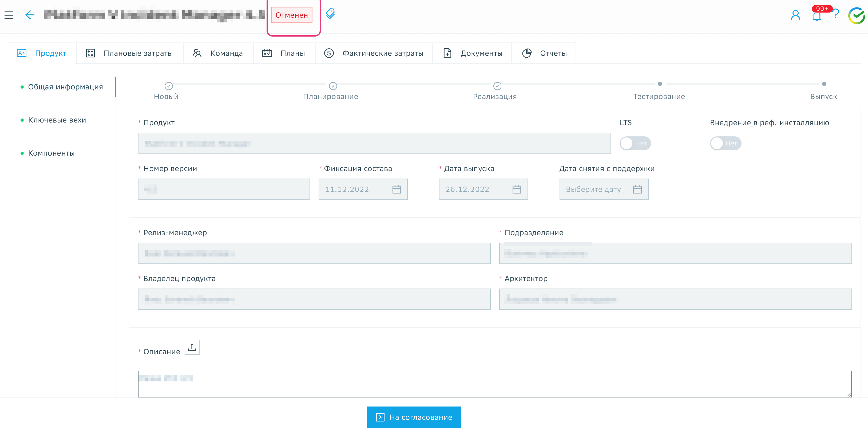Viewport: 868px width, 434px height.
Task: Open the Дата снятия с поддержки date picker
Action: [637, 189]
